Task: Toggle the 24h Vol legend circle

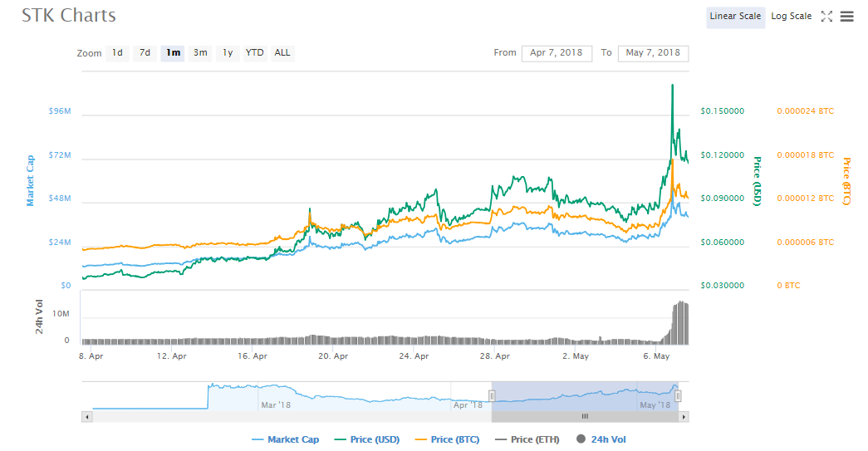Action: (x=581, y=439)
